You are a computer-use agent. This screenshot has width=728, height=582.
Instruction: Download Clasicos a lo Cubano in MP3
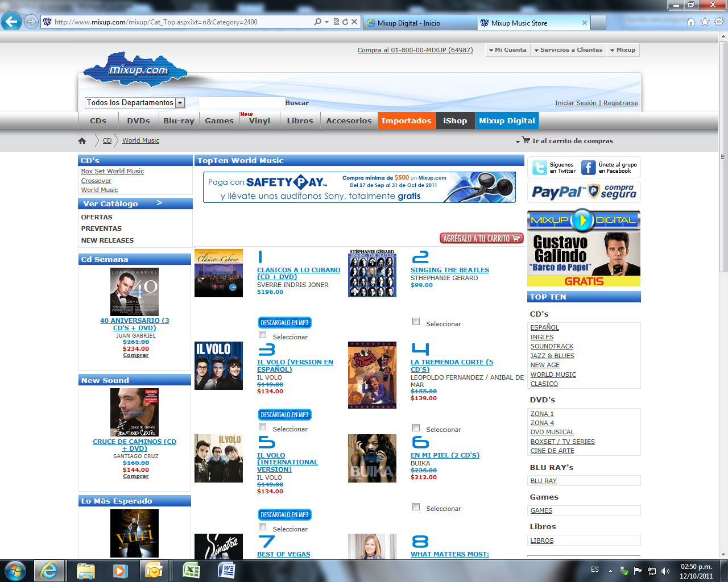284,322
